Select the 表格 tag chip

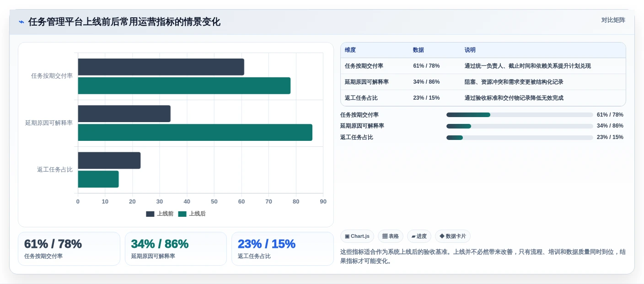coord(391,236)
